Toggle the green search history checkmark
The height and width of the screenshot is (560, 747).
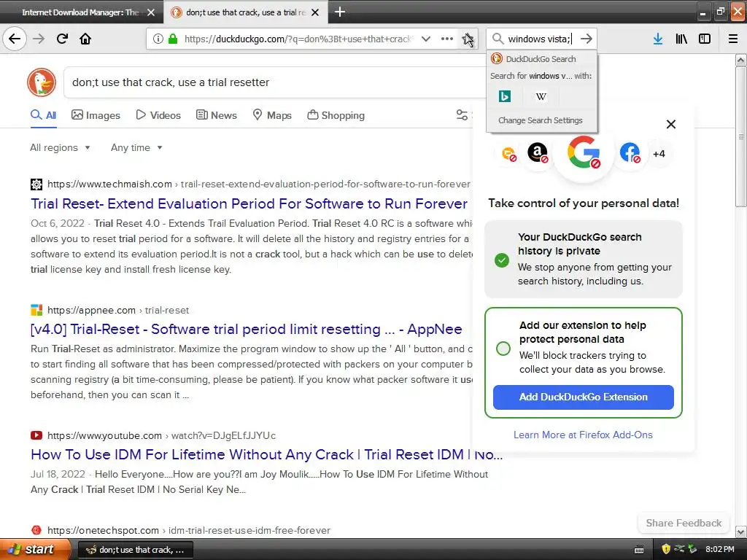[x=502, y=260]
